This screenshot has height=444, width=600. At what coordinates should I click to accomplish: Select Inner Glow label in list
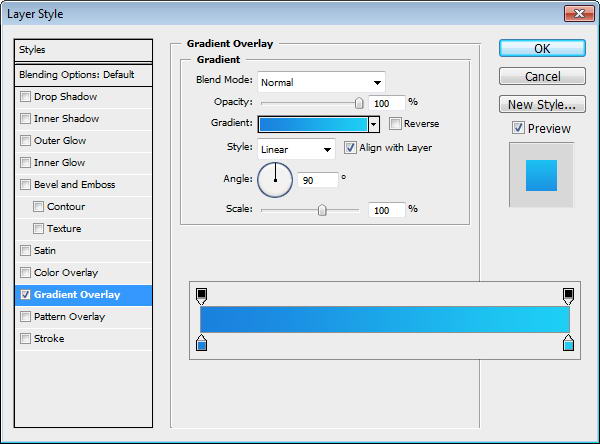pyautogui.click(x=59, y=163)
